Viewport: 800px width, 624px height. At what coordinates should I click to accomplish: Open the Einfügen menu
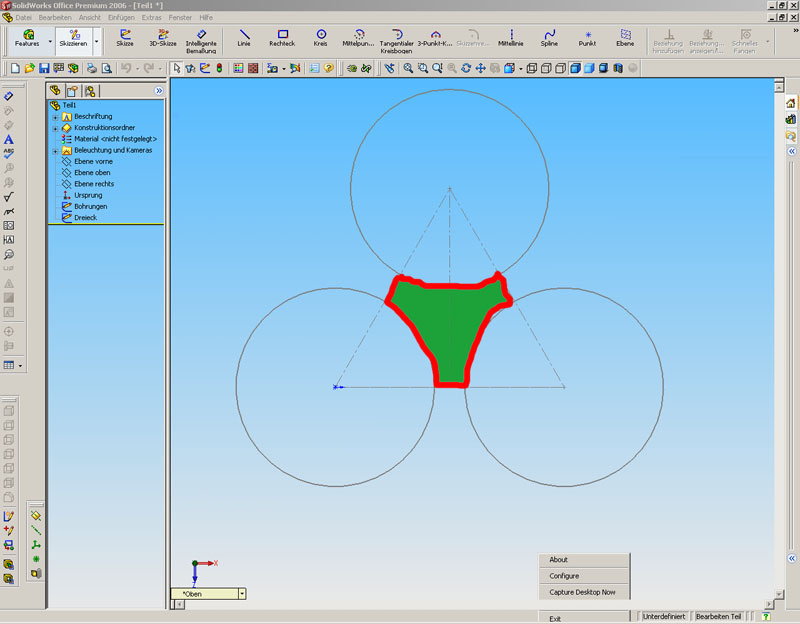[x=123, y=18]
